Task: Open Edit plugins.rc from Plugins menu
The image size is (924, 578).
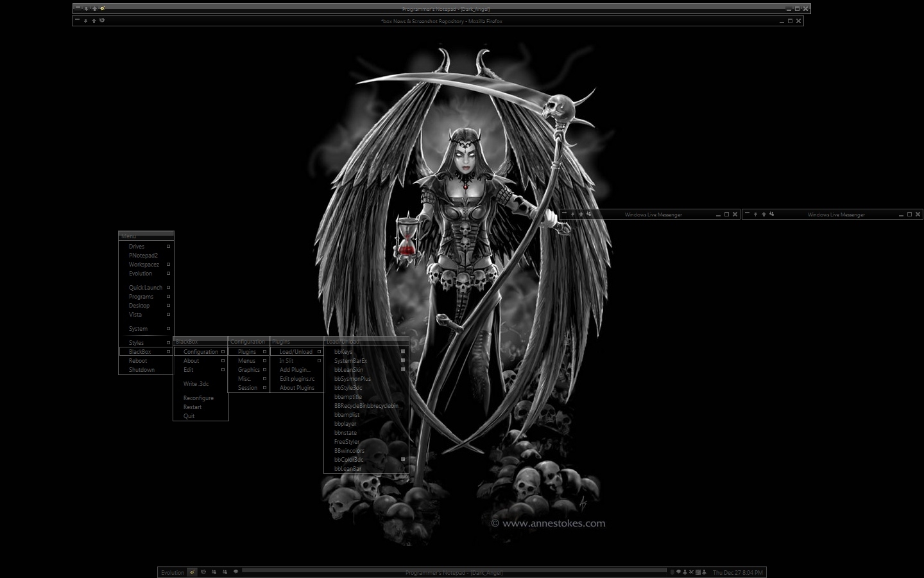Action: (x=296, y=379)
